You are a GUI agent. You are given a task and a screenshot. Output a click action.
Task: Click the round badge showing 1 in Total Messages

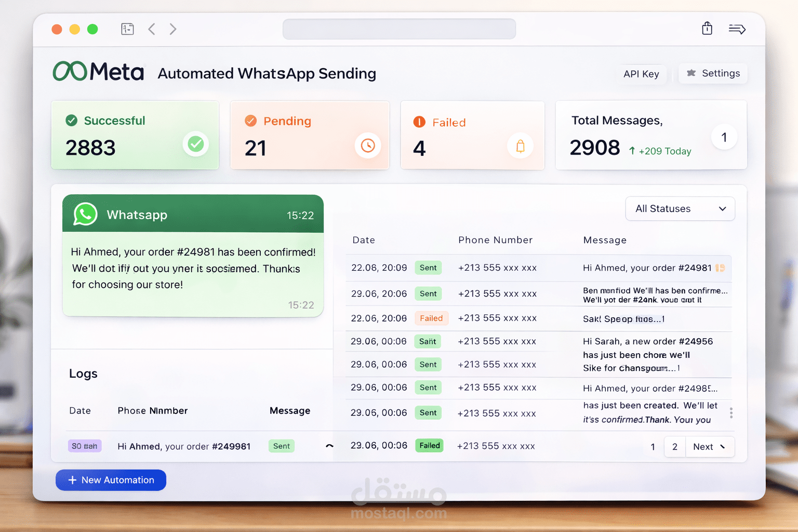(x=724, y=137)
